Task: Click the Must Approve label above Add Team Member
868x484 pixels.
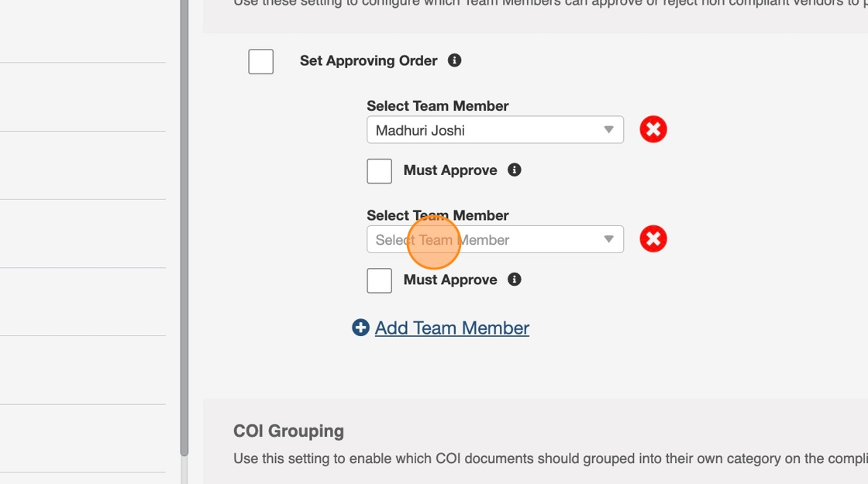Action: click(x=450, y=280)
